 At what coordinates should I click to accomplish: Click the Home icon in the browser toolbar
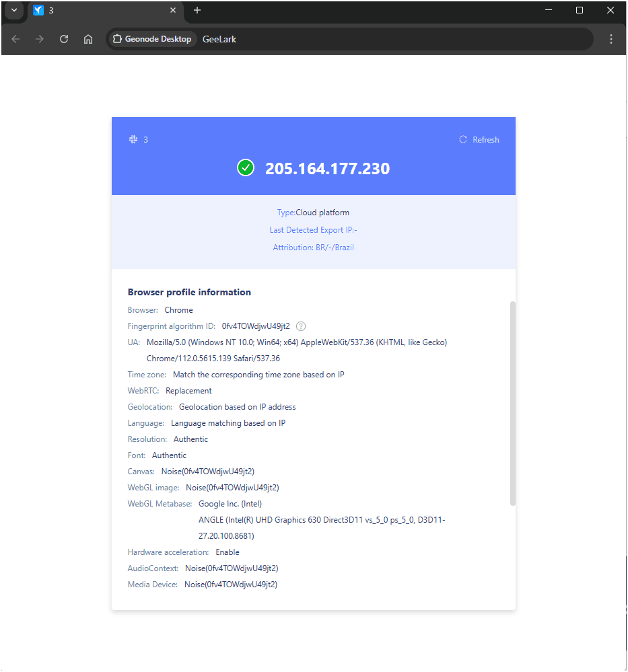[88, 39]
